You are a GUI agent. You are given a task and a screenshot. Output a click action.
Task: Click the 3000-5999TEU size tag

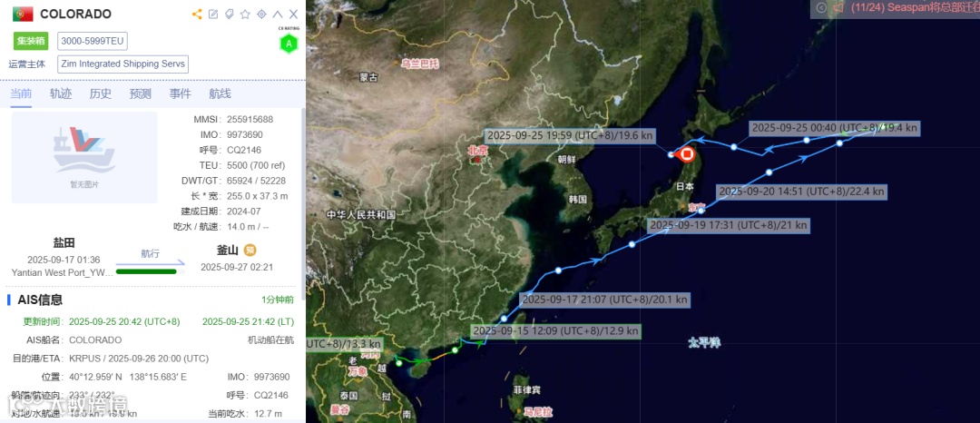click(93, 41)
